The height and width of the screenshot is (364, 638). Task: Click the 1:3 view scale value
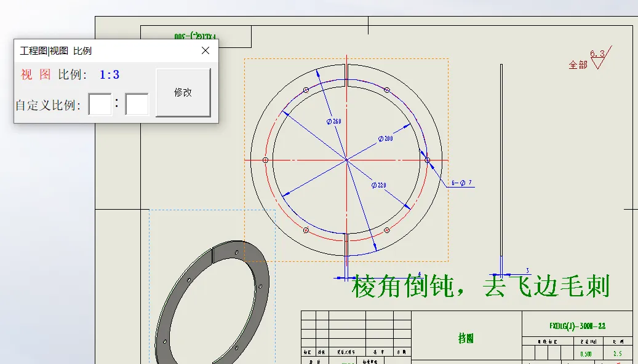tap(110, 74)
